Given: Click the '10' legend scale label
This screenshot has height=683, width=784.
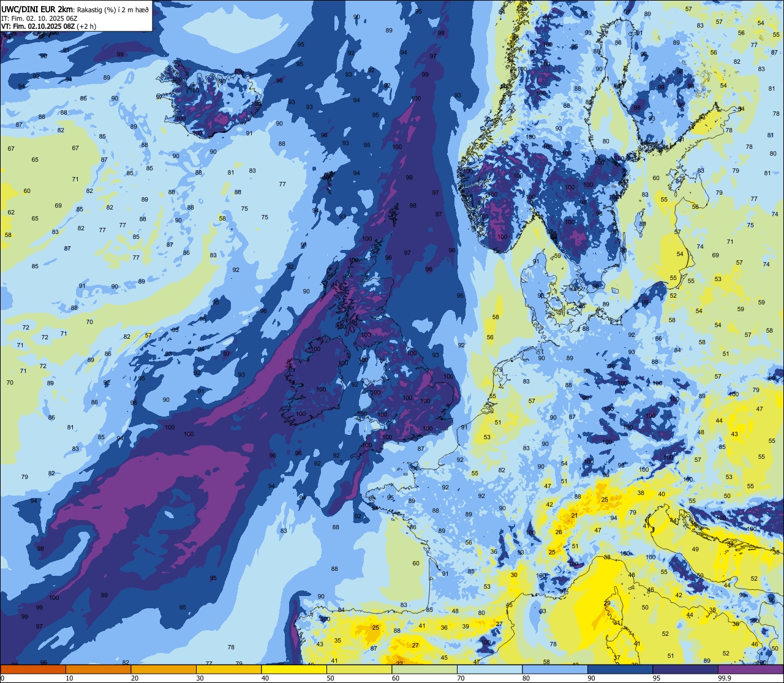Looking at the screenshot, I should pos(69,678).
